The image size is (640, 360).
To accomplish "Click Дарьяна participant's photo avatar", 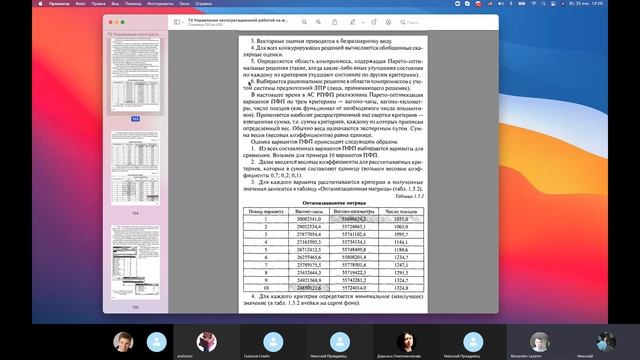I will [406, 342].
